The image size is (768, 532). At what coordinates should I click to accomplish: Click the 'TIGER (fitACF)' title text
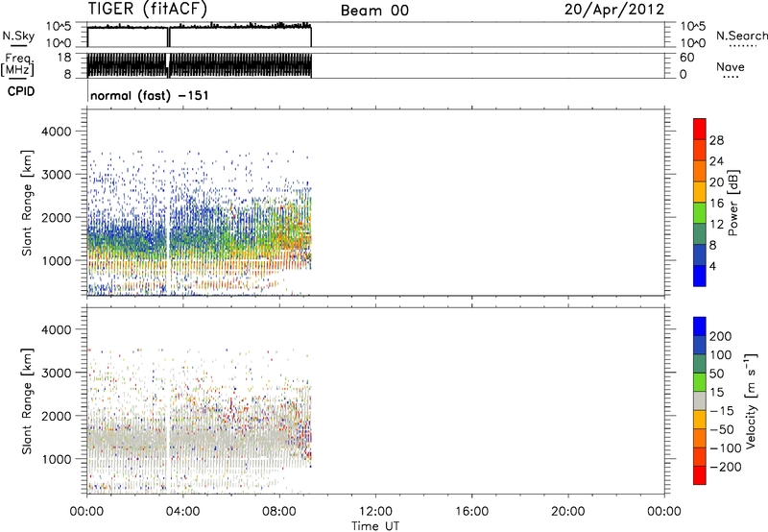point(148,10)
